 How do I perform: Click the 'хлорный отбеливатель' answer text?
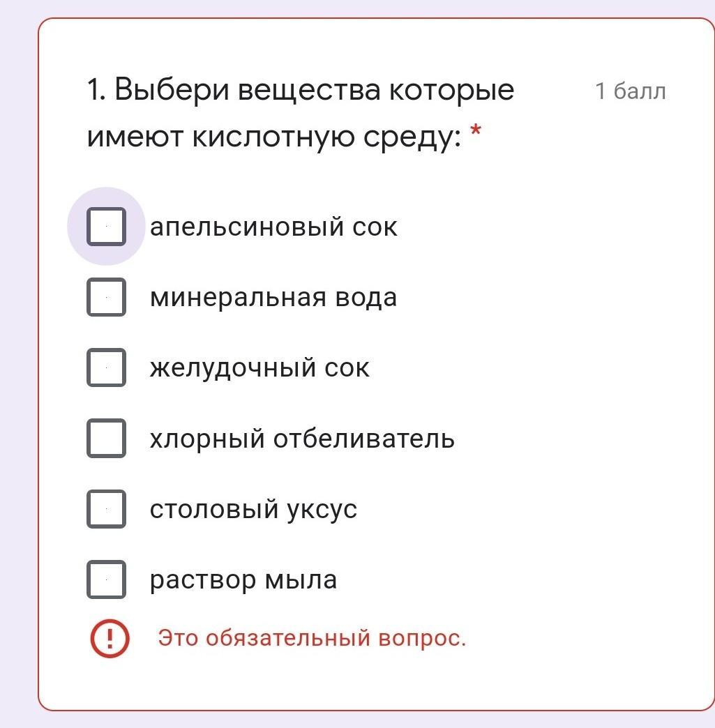pos(302,439)
